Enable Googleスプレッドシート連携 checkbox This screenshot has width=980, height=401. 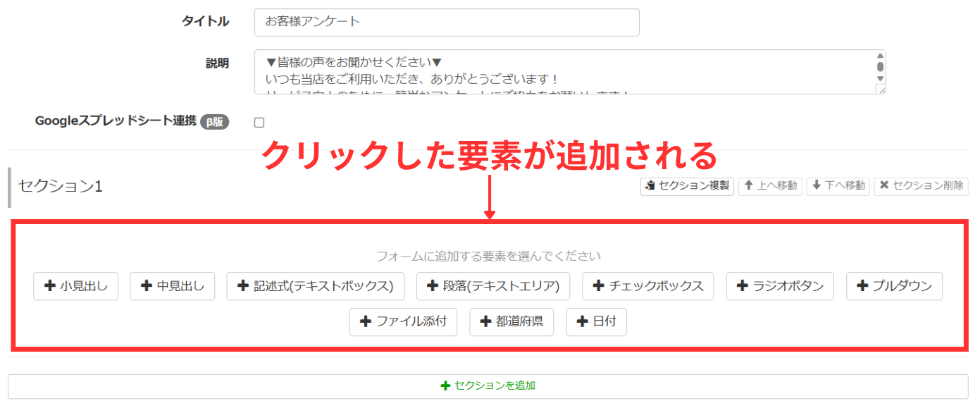(x=259, y=123)
